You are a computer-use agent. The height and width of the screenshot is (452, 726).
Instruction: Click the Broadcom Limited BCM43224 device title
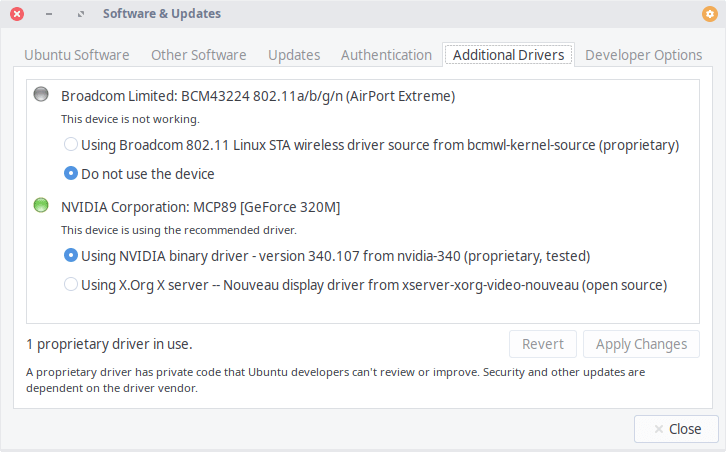(258, 96)
